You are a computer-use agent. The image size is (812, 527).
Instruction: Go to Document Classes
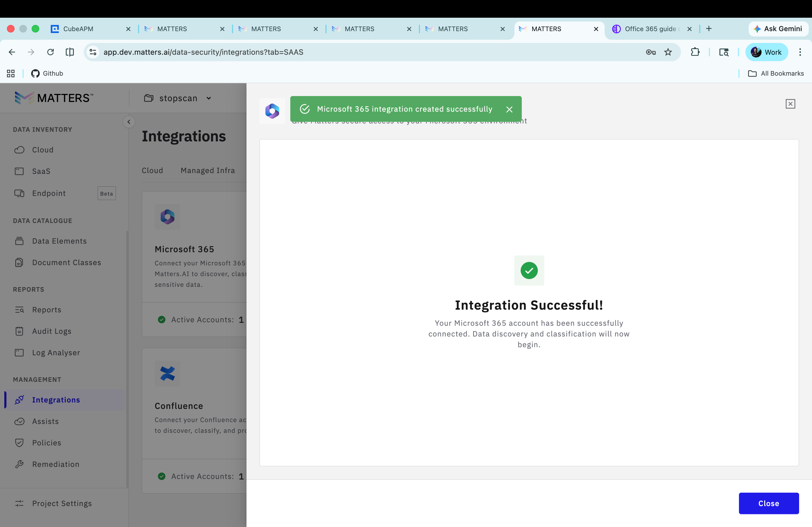[x=67, y=262]
